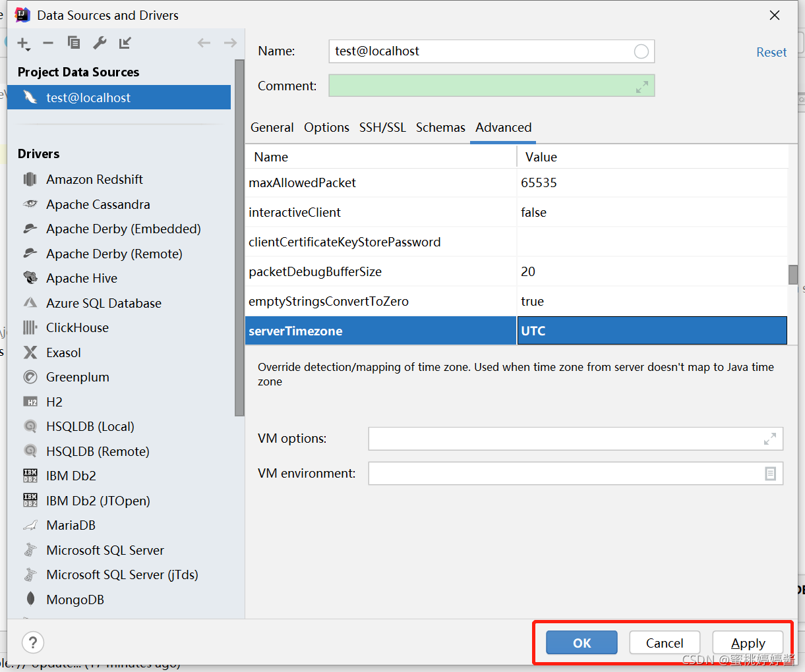Click OK button
Viewport: 805px width, 672px height.
[x=581, y=643]
